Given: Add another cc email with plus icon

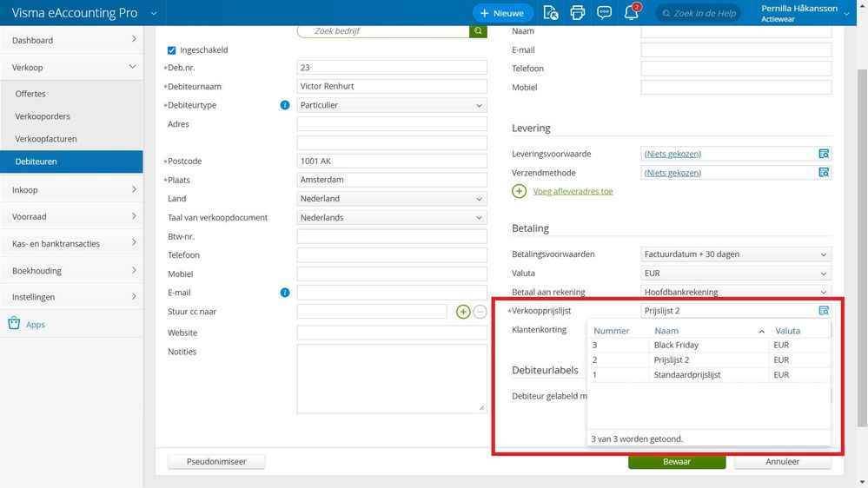Looking at the screenshot, I should [463, 312].
